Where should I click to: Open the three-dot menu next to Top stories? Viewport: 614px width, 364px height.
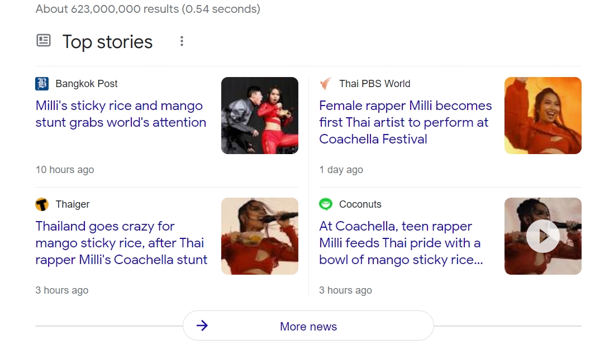point(182,41)
